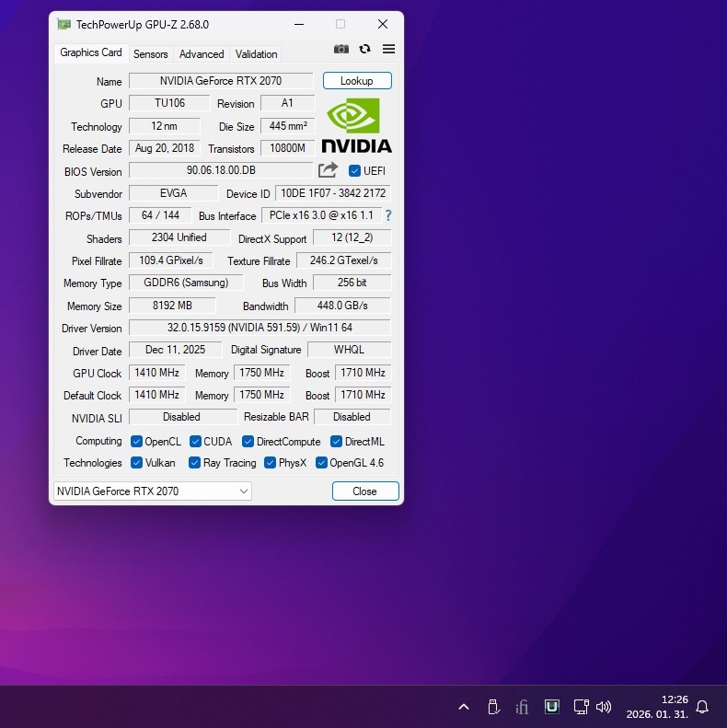727x728 pixels.
Task: Toggle the Vulkan checkbox
Action: point(136,463)
